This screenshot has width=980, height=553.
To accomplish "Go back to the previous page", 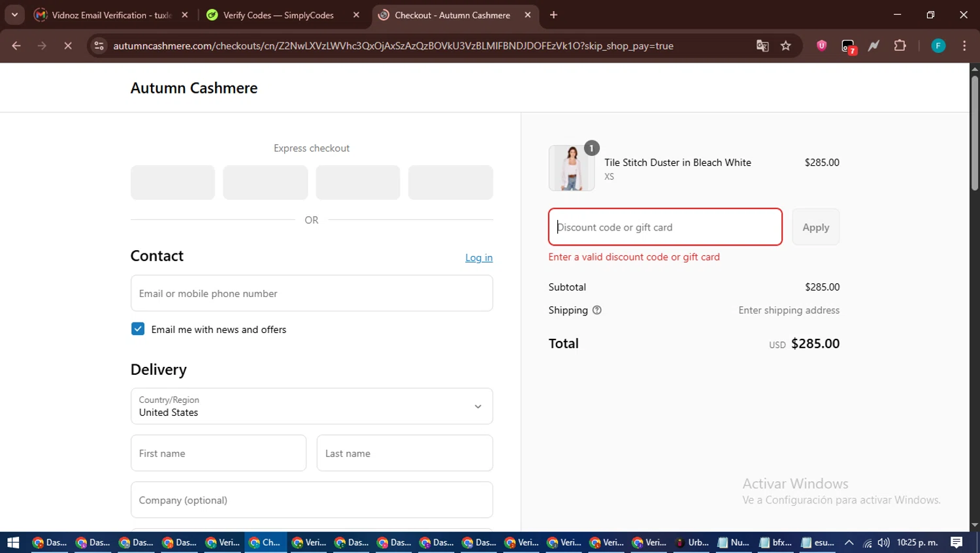I will pyautogui.click(x=16, y=46).
